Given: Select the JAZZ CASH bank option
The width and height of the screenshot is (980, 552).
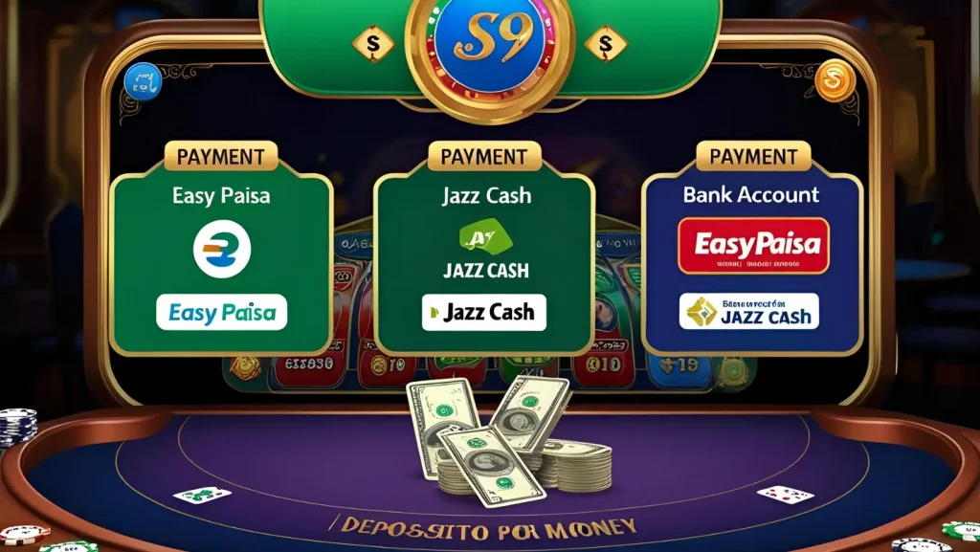Looking at the screenshot, I should click(x=748, y=311).
